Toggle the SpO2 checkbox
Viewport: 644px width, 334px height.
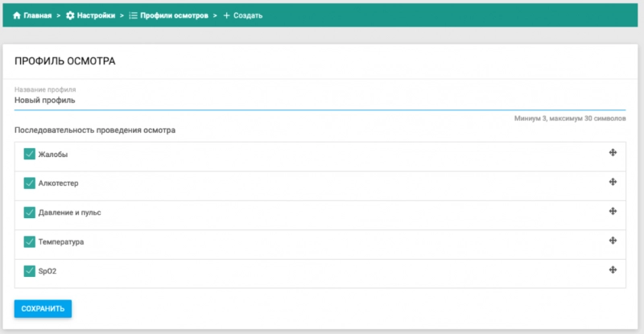point(29,271)
